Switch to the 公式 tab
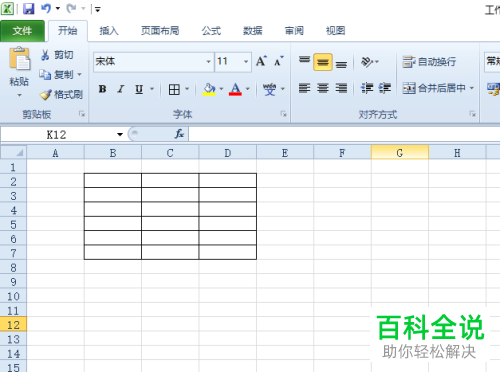Image resolution: width=500 pixels, height=372 pixels. pyautogui.click(x=211, y=31)
